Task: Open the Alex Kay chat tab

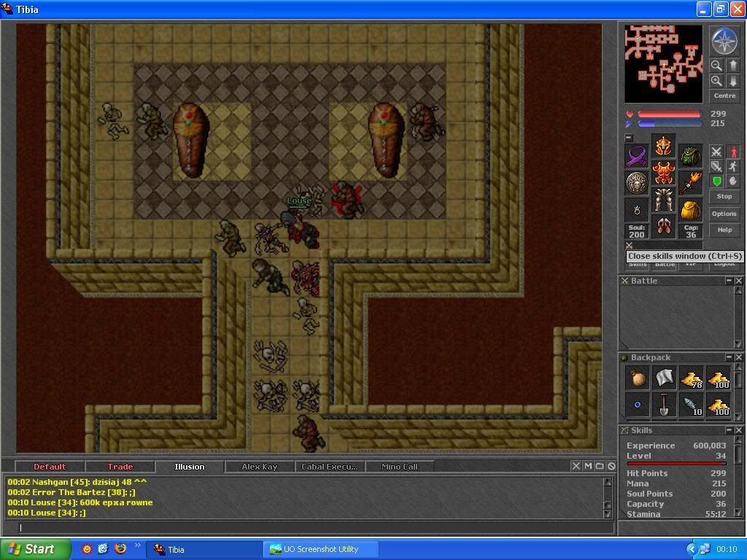Action: 260,467
